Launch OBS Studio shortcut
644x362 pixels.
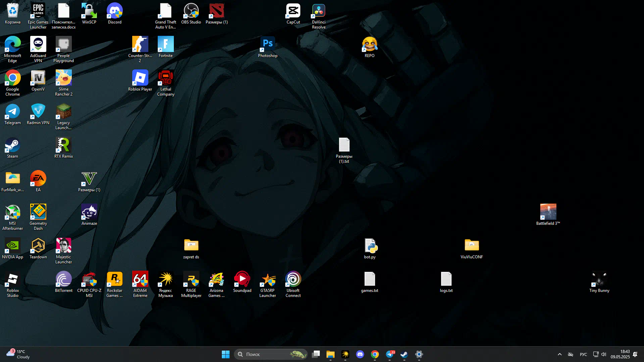click(191, 14)
